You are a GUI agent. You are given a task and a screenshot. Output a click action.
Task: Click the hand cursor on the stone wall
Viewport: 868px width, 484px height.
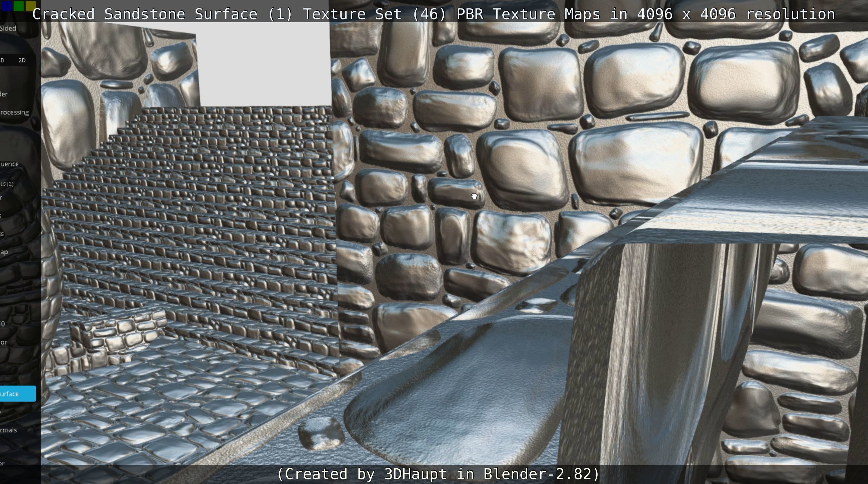(474, 196)
